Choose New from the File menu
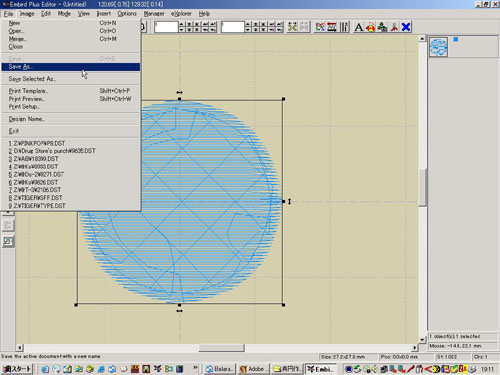 click(x=71, y=23)
